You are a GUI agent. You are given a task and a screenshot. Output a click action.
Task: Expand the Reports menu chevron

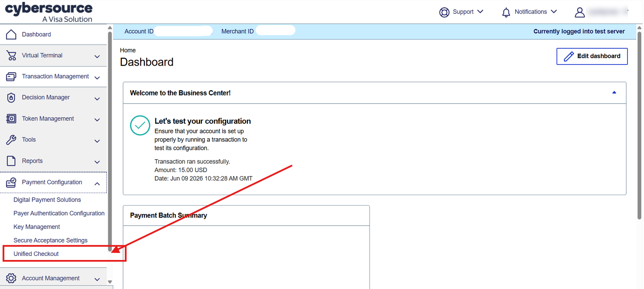pyautogui.click(x=97, y=162)
